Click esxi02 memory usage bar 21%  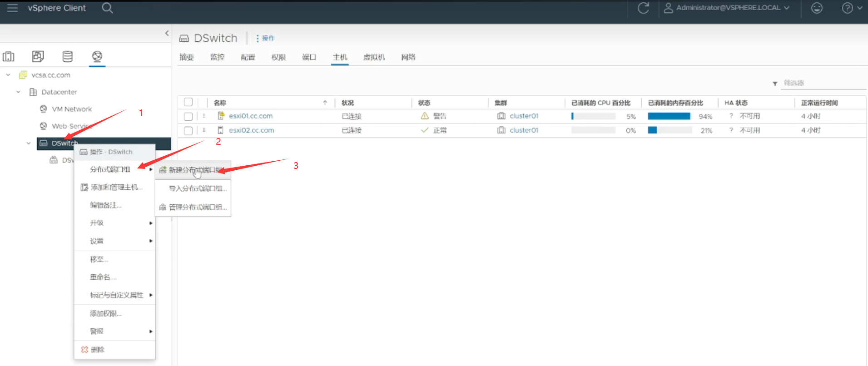pyautogui.click(x=670, y=130)
